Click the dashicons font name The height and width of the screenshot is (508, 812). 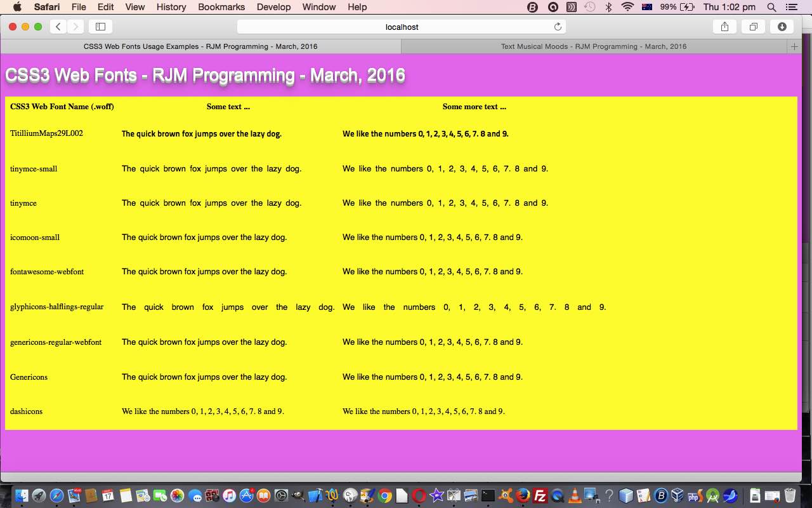(x=26, y=411)
